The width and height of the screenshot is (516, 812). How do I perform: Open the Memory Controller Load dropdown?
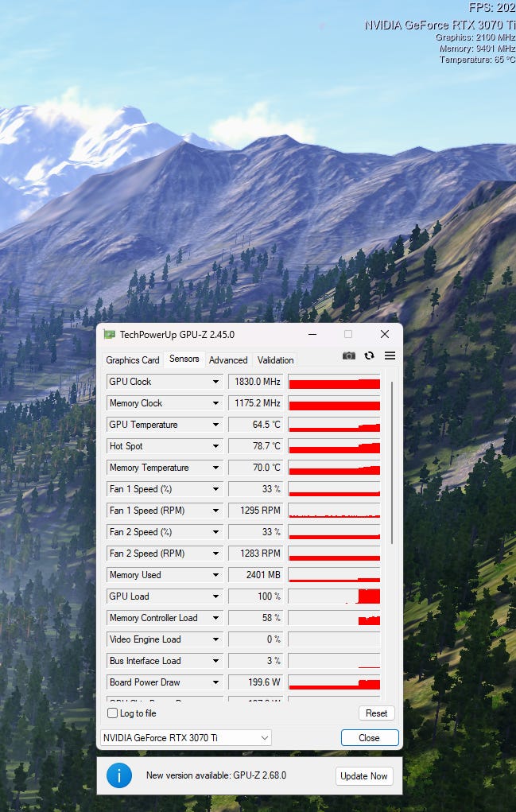click(215, 618)
